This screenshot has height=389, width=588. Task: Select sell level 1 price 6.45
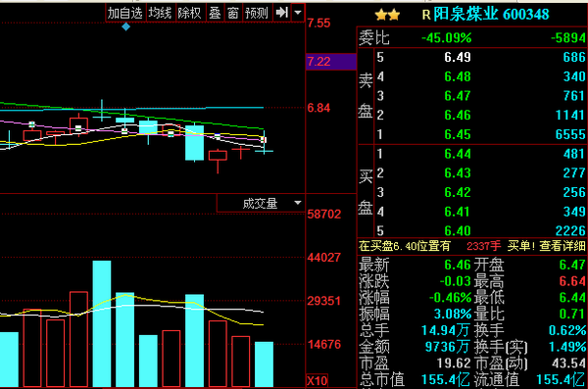point(458,134)
